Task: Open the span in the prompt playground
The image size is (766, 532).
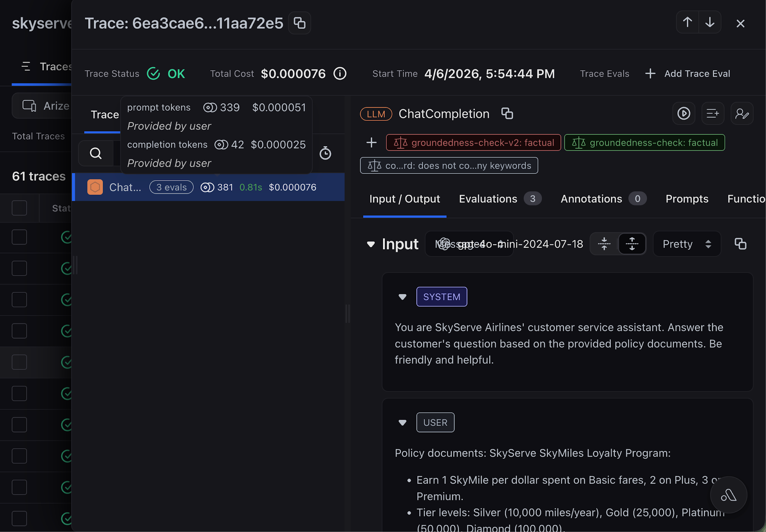Action: 684,113
